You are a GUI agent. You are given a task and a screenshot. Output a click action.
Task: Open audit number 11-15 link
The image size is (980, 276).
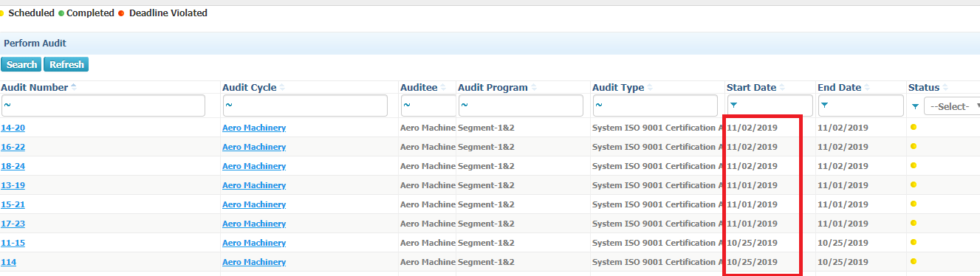13,243
